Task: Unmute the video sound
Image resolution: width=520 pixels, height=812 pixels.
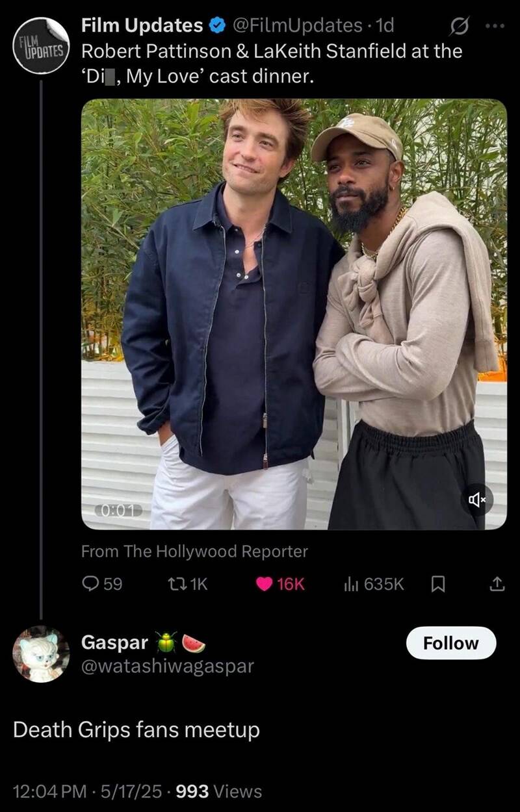Action: (478, 499)
